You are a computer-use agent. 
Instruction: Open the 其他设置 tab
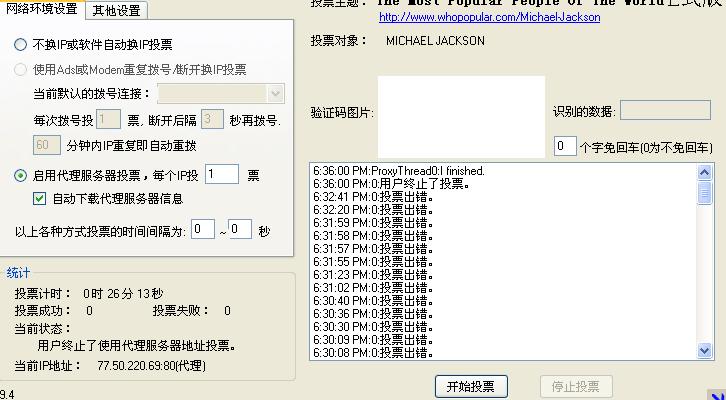[x=116, y=11]
